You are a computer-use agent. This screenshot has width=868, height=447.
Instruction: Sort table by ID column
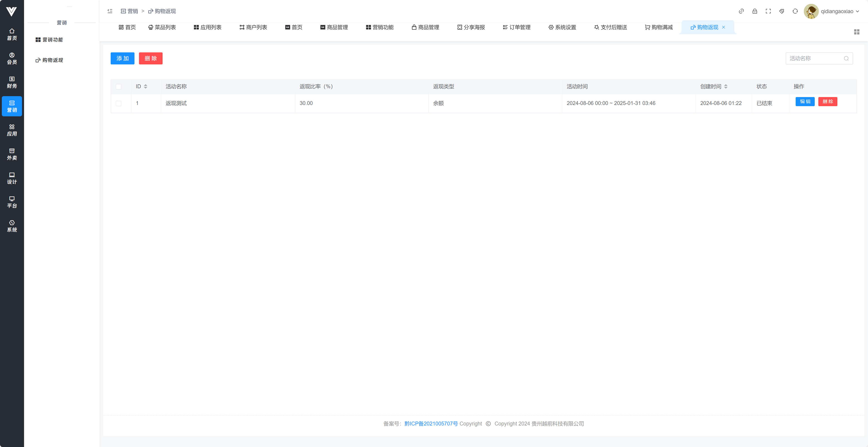(146, 87)
